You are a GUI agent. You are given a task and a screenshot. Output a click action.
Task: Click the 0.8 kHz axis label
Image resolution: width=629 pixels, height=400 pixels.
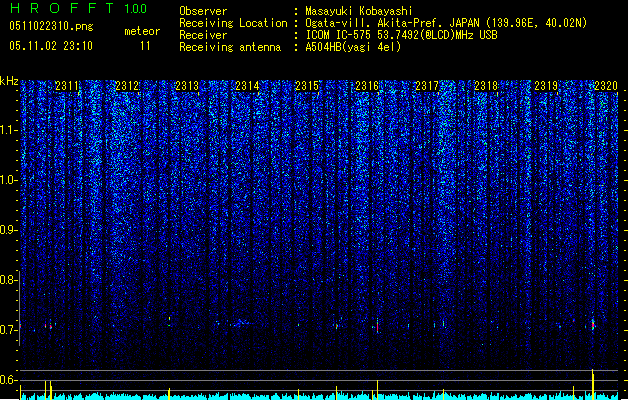click(x=8, y=280)
